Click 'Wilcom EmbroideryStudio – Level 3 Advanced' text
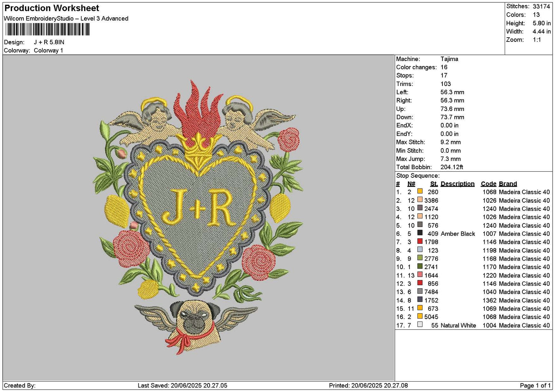The width and height of the screenshot is (555, 392). pos(66,18)
